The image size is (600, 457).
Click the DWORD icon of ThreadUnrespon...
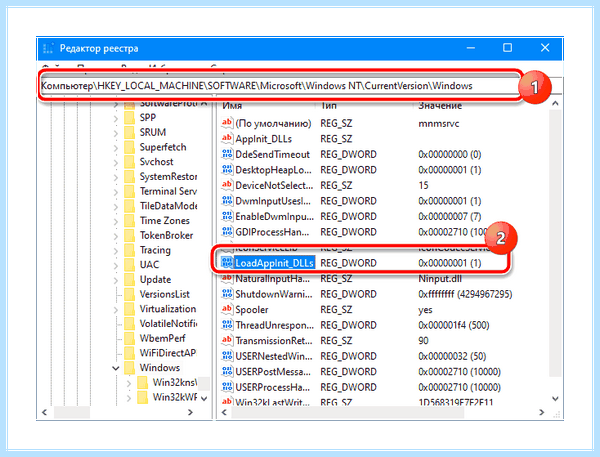(x=227, y=325)
